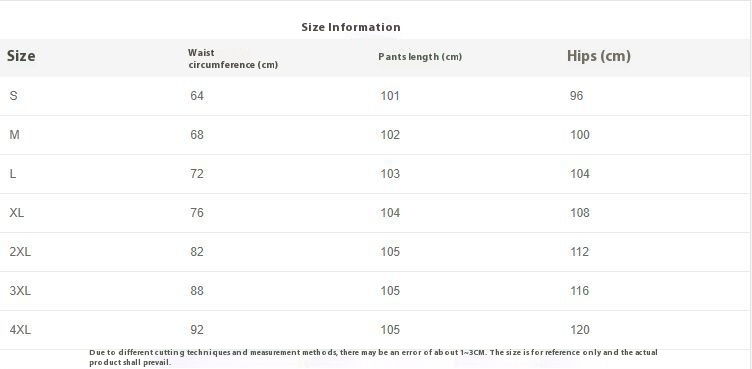
Task: Click the measurement error disclaimer text
Action: pos(373,357)
